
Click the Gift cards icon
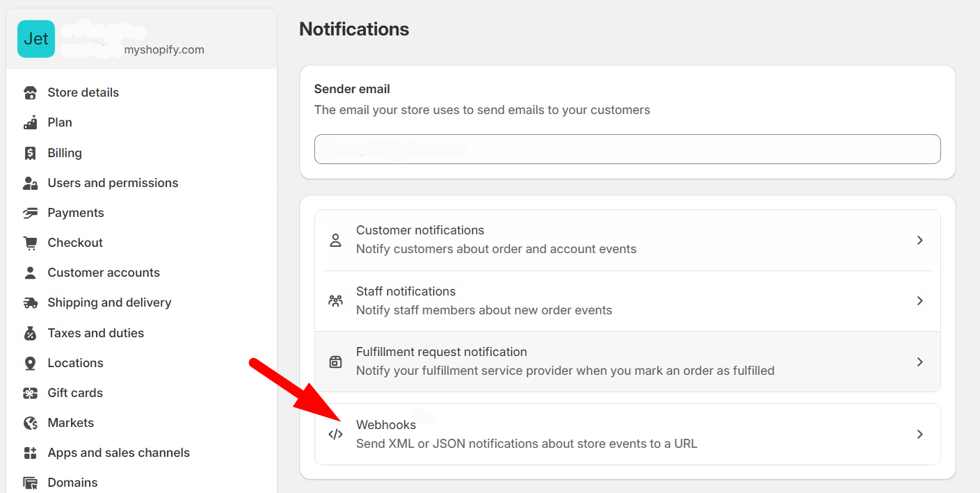click(30, 393)
